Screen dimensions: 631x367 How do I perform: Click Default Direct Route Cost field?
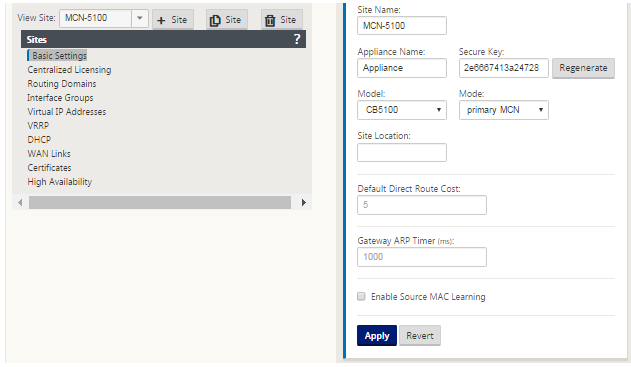click(422, 205)
